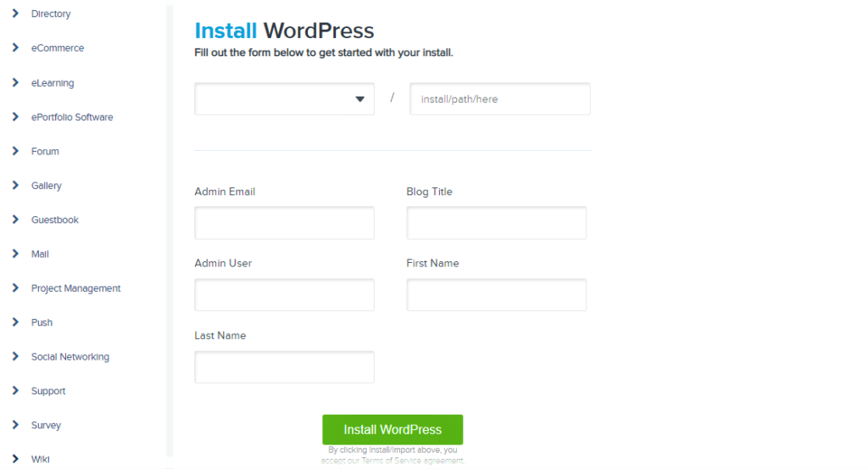Screen dimensions: 868x469
Task: Open the domain selection dropdown
Action: pos(284,99)
